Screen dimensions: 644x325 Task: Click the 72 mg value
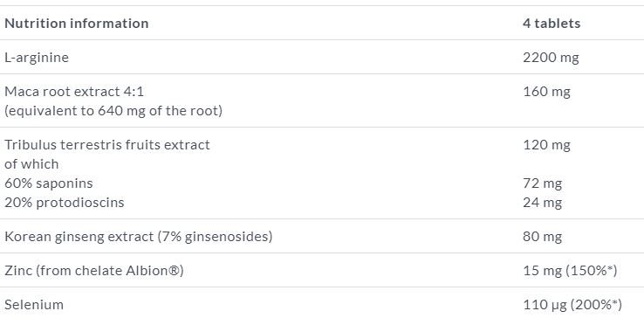coord(542,183)
